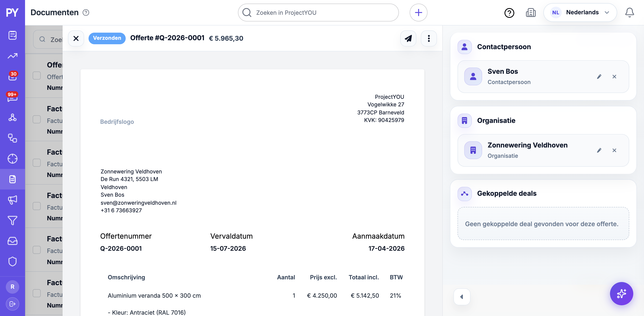Image resolution: width=644 pixels, height=316 pixels.
Task: Click the PY logo in sidebar
Action: [x=12, y=13]
